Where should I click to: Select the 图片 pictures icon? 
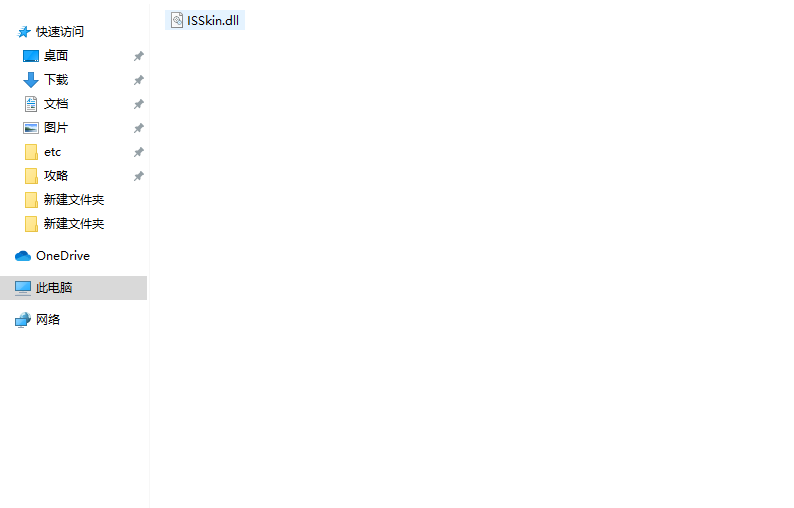click(31, 128)
